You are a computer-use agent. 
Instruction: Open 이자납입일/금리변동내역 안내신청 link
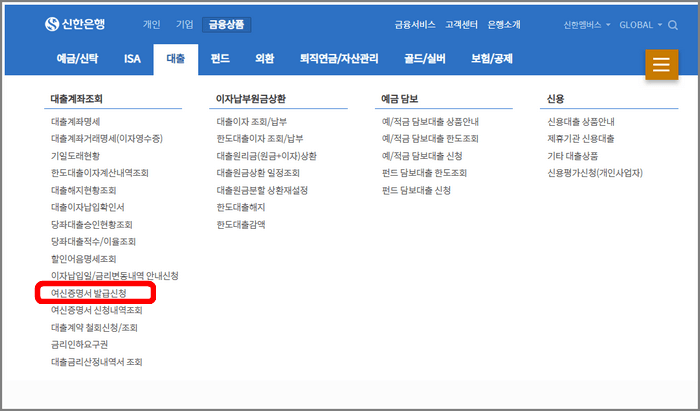(115, 276)
